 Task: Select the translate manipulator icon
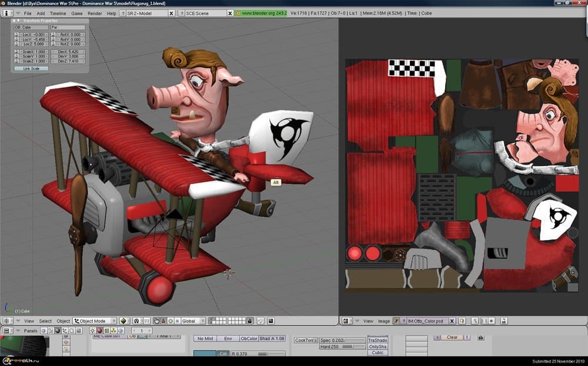click(163, 321)
